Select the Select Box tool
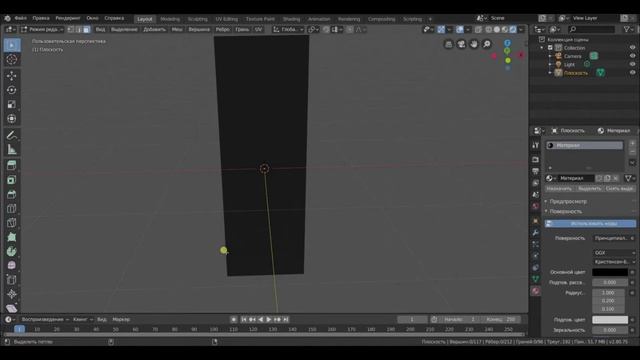The width and height of the screenshot is (640, 360). (12, 45)
